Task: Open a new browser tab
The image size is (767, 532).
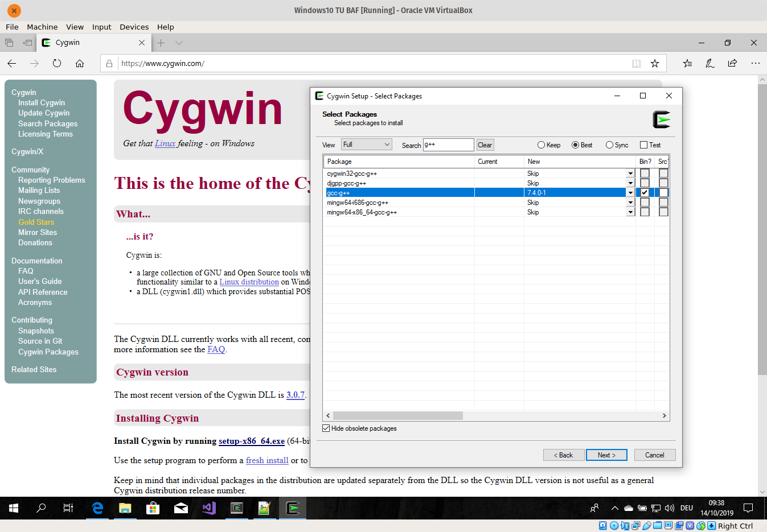Action: [x=161, y=43]
